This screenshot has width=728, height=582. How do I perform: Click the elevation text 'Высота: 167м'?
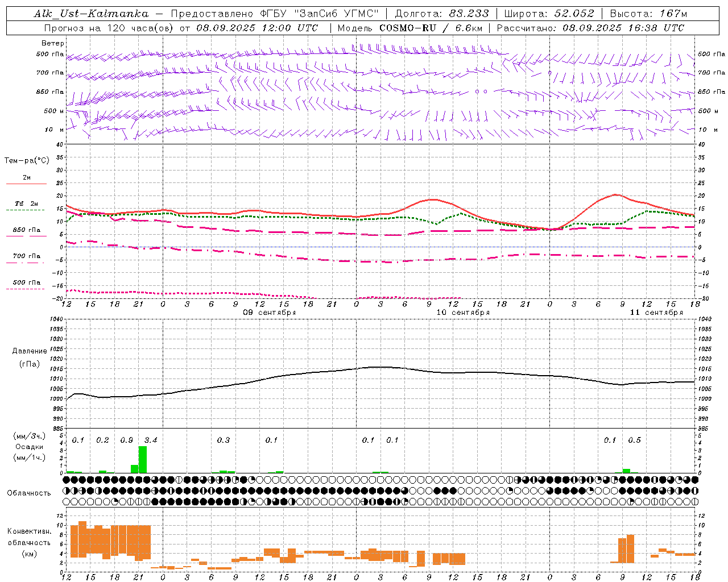[648, 14]
